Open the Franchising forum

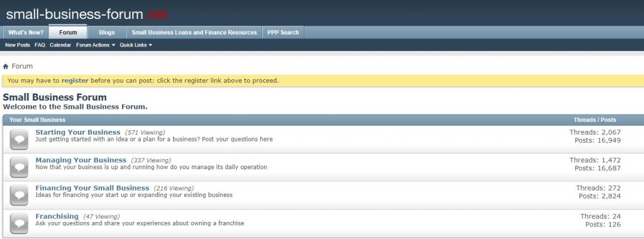[57, 216]
